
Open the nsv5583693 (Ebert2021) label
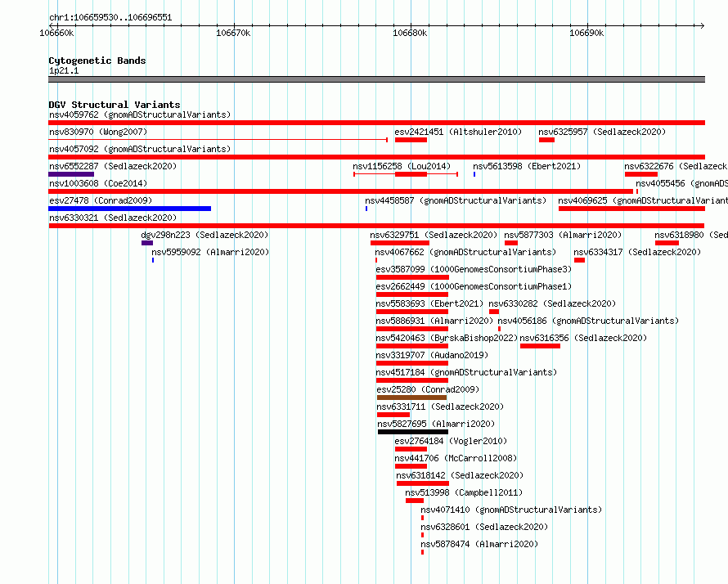(429, 303)
